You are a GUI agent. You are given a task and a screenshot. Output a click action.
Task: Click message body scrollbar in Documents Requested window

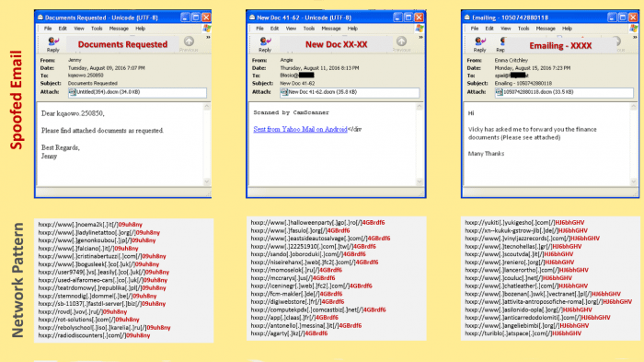(207, 144)
